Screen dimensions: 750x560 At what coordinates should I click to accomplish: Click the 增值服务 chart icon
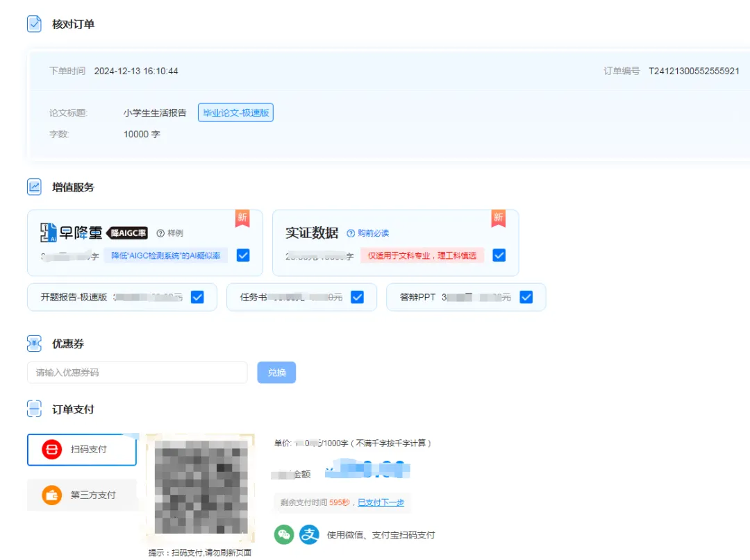point(34,187)
